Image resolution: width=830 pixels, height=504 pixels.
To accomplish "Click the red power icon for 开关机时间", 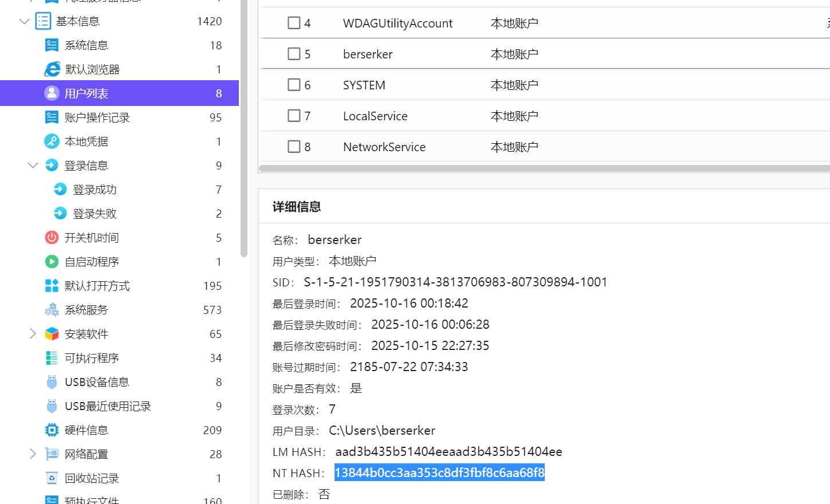I will 52,238.
